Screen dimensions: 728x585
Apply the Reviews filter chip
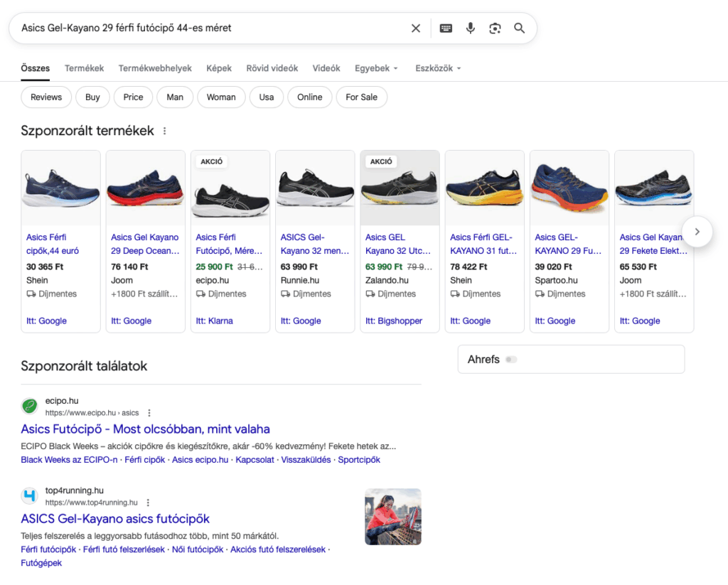coord(46,97)
